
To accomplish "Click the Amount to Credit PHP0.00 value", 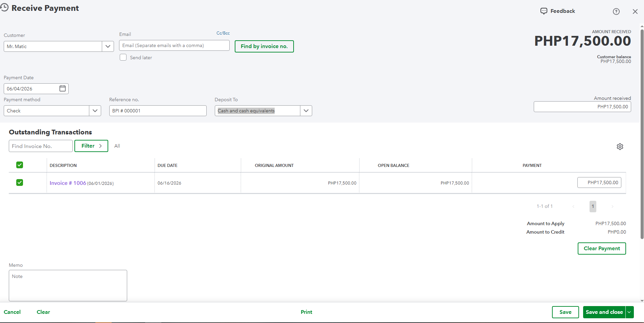I will (617, 232).
